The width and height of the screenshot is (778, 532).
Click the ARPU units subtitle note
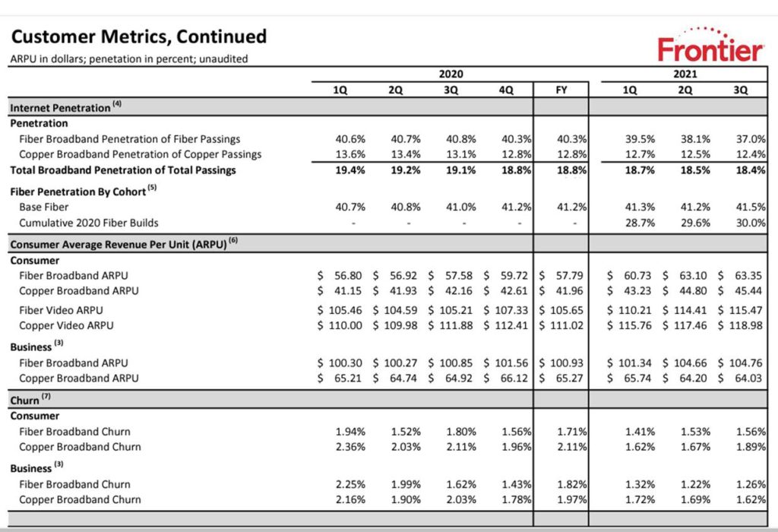(128, 59)
